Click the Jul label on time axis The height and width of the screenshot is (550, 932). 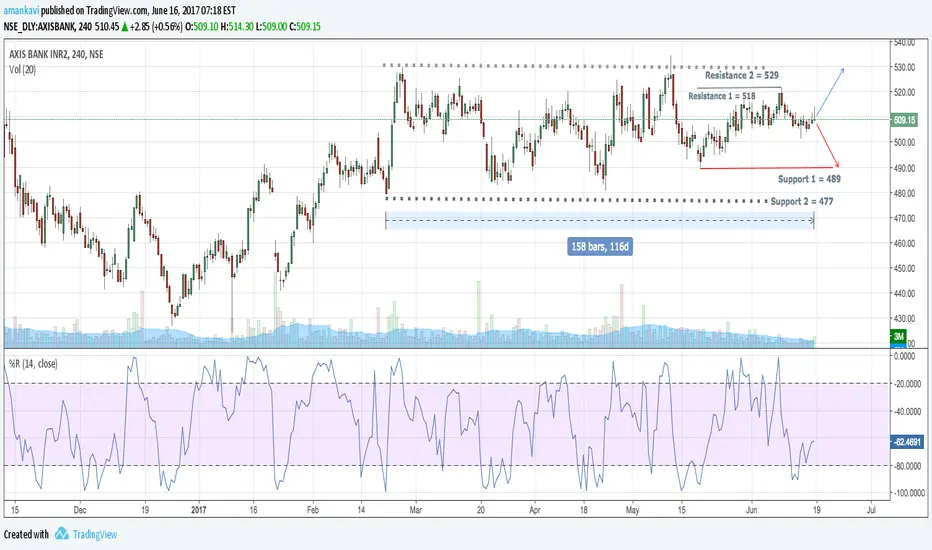click(x=871, y=510)
